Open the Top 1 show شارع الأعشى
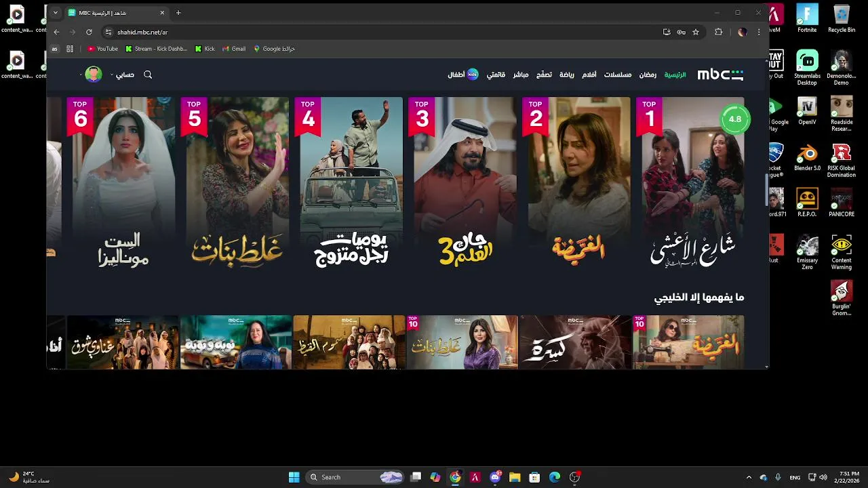868x488 pixels. [x=690, y=183]
